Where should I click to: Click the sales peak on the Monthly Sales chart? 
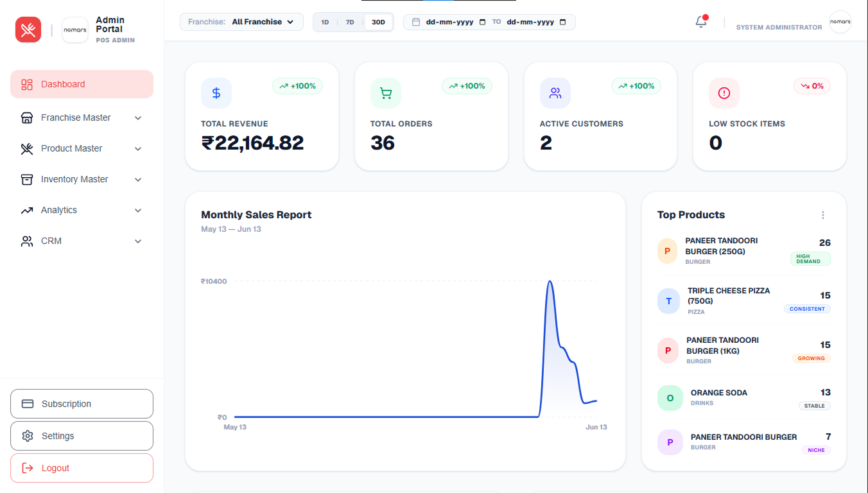click(550, 281)
